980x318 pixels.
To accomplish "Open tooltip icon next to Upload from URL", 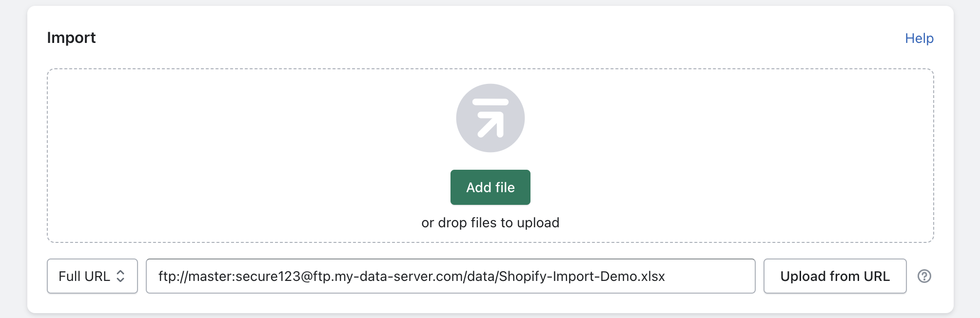I will click(924, 276).
